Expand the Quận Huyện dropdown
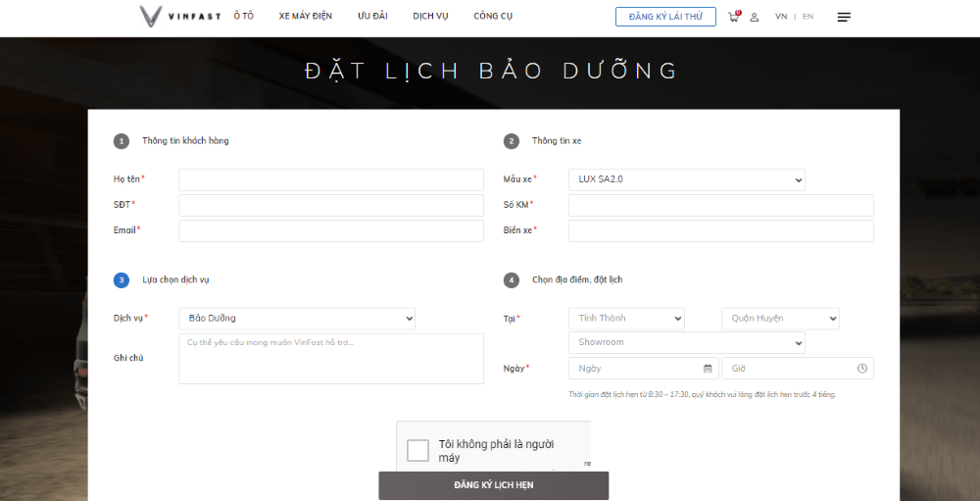The height and width of the screenshot is (501, 980). [781, 319]
